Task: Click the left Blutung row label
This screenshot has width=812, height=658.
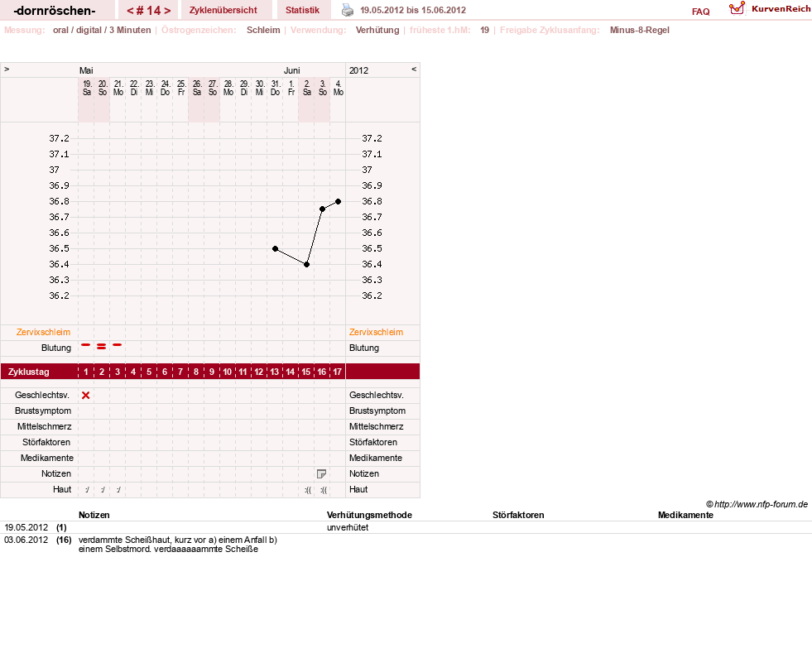Action: 56,348
